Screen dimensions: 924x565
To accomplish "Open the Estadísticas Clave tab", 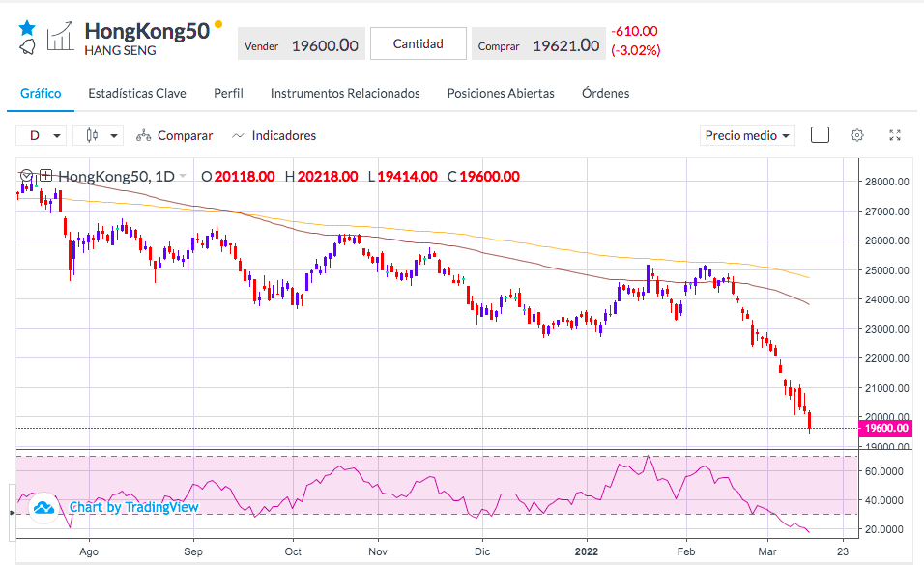I will [x=137, y=93].
